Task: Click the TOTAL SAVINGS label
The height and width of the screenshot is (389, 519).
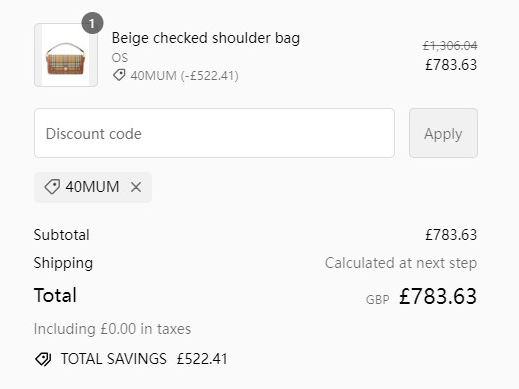Action: pyautogui.click(x=114, y=359)
